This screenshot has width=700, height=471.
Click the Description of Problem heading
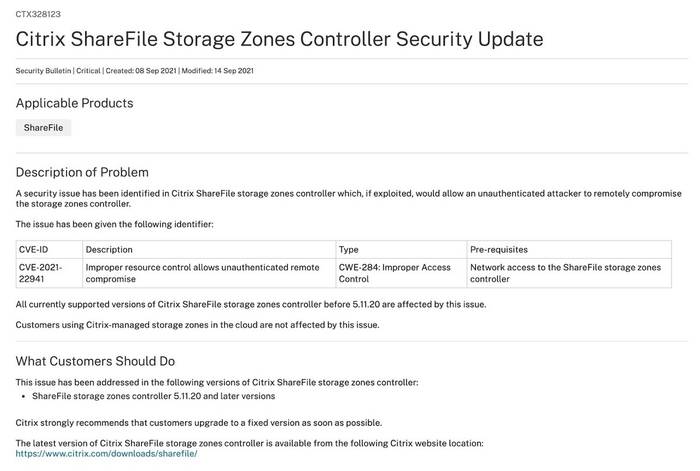[x=82, y=172]
